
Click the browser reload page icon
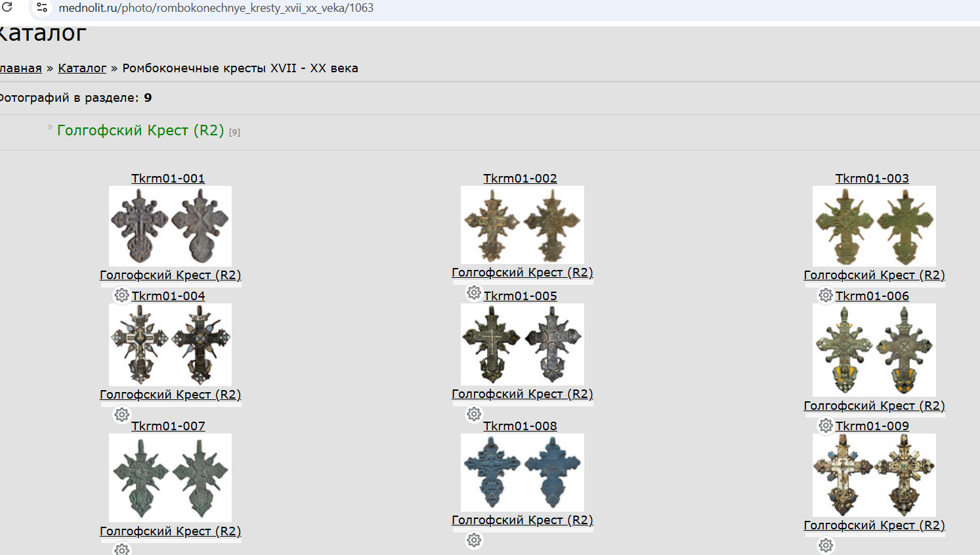pos(8,7)
